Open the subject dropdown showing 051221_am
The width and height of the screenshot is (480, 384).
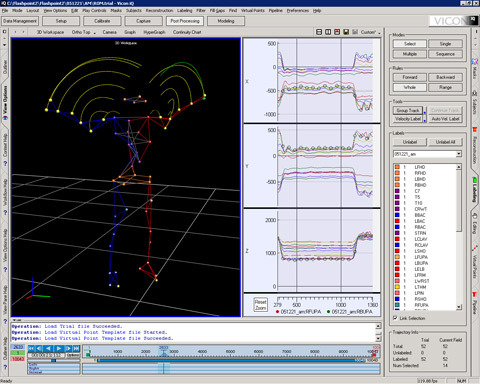pos(459,154)
